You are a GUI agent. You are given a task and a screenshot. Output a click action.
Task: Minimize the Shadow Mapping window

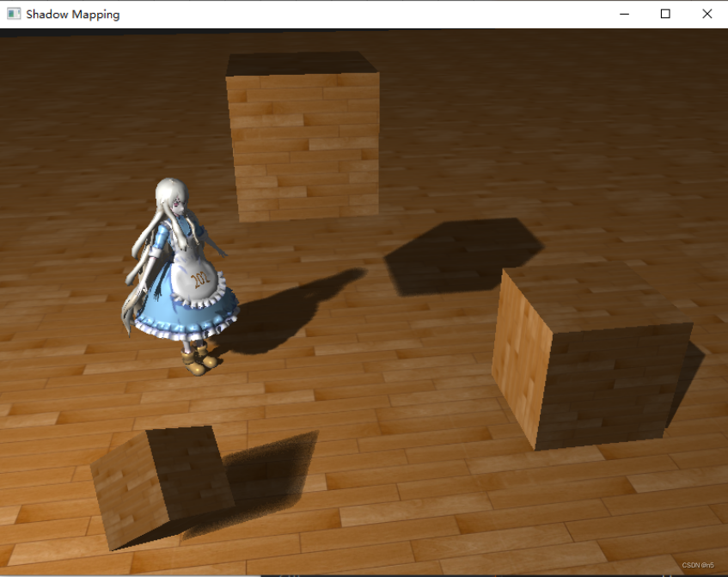click(x=625, y=14)
